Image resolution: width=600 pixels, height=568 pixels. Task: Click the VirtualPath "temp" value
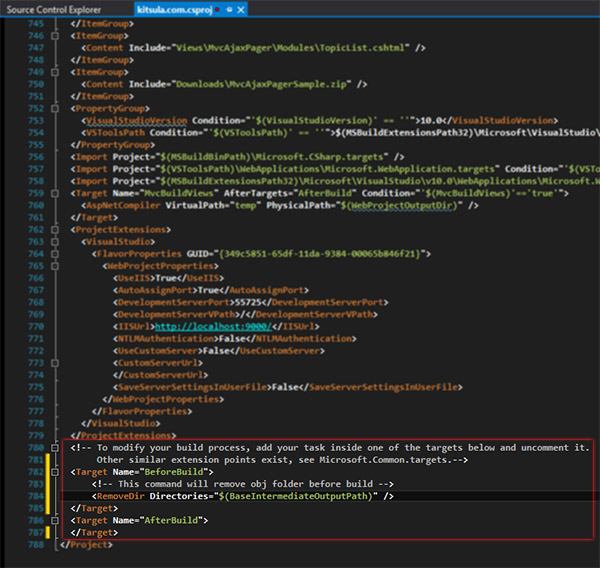(245, 206)
